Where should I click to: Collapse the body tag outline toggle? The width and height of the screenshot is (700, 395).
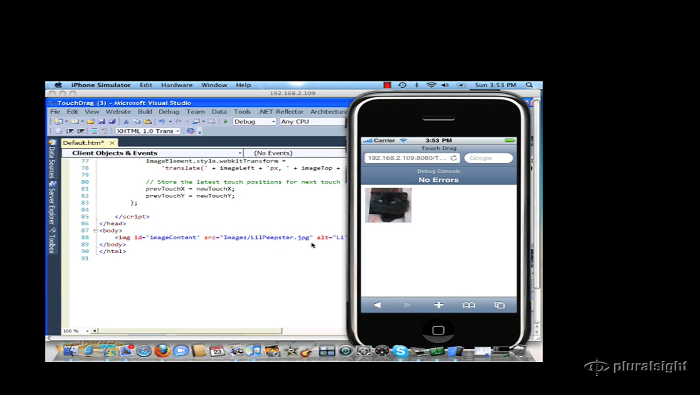point(96,230)
